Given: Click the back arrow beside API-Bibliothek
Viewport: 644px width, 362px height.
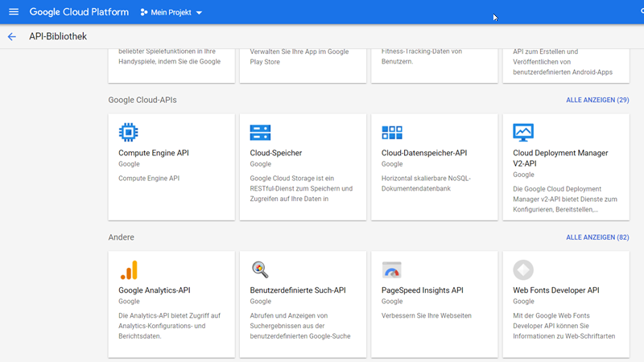Looking at the screenshot, I should point(11,36).
